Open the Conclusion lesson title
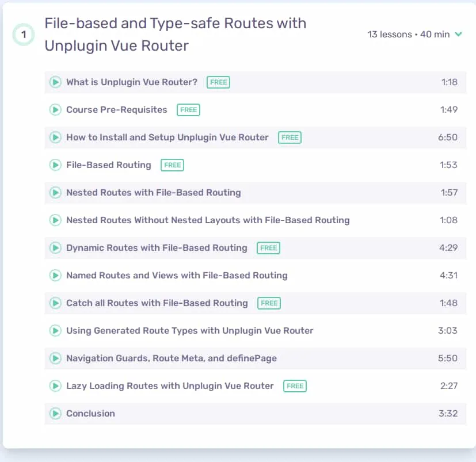476x462 pixels. click(90, 414)
